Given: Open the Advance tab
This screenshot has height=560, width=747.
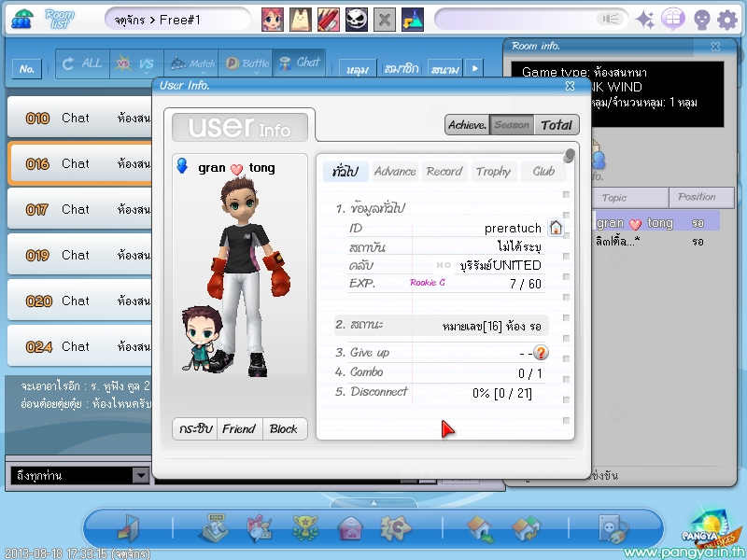Looking at the screenshot, I should (x=395, y=172).
